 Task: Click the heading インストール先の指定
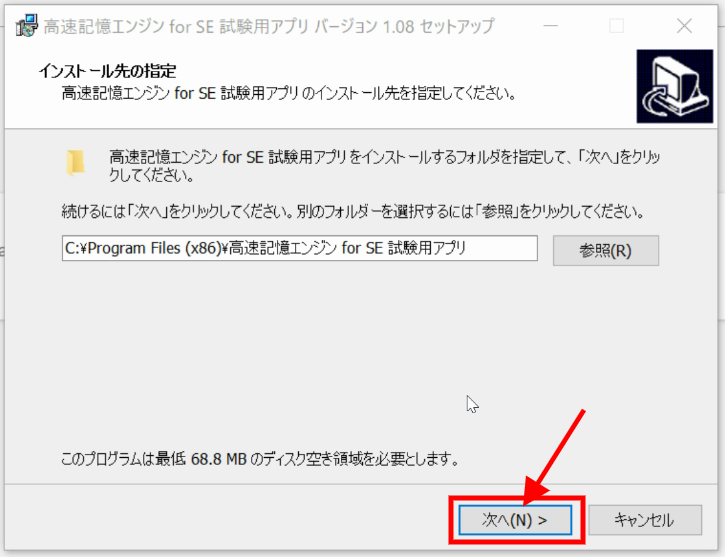click(x=107, y=71)
